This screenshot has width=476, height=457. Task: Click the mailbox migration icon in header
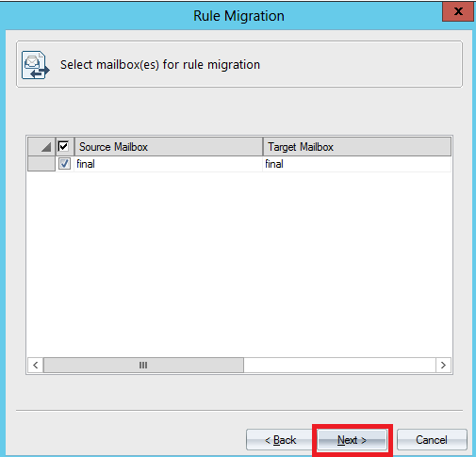36,65
